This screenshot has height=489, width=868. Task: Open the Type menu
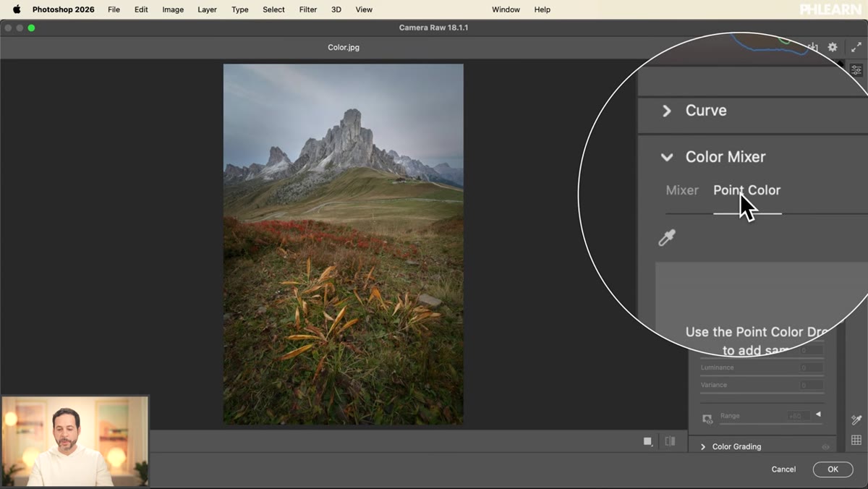pos(240,9)
